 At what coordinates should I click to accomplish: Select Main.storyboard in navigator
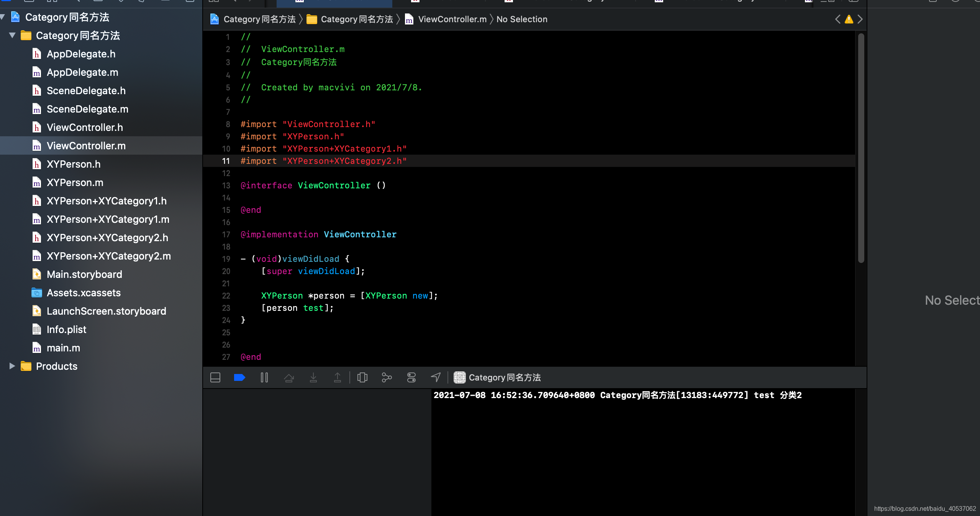(x=84, y=274)
